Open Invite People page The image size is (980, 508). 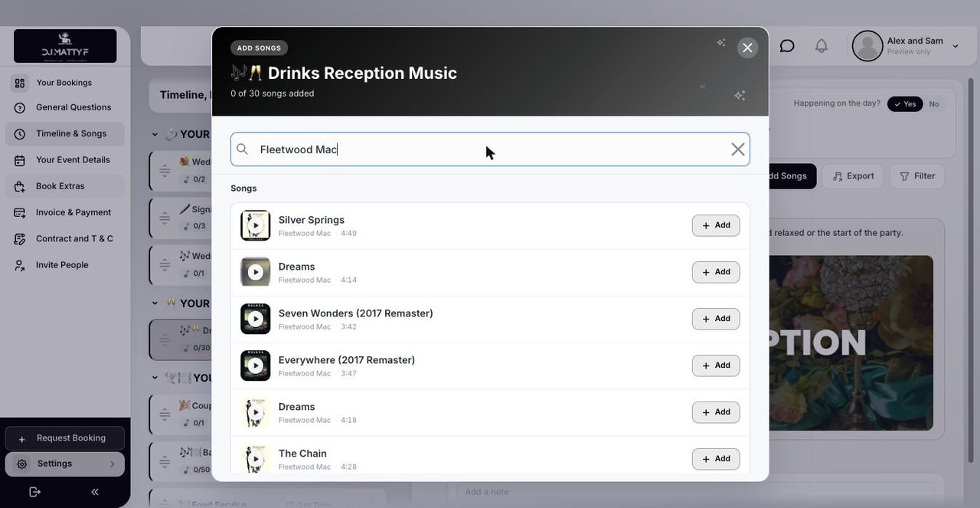[65, 265]
